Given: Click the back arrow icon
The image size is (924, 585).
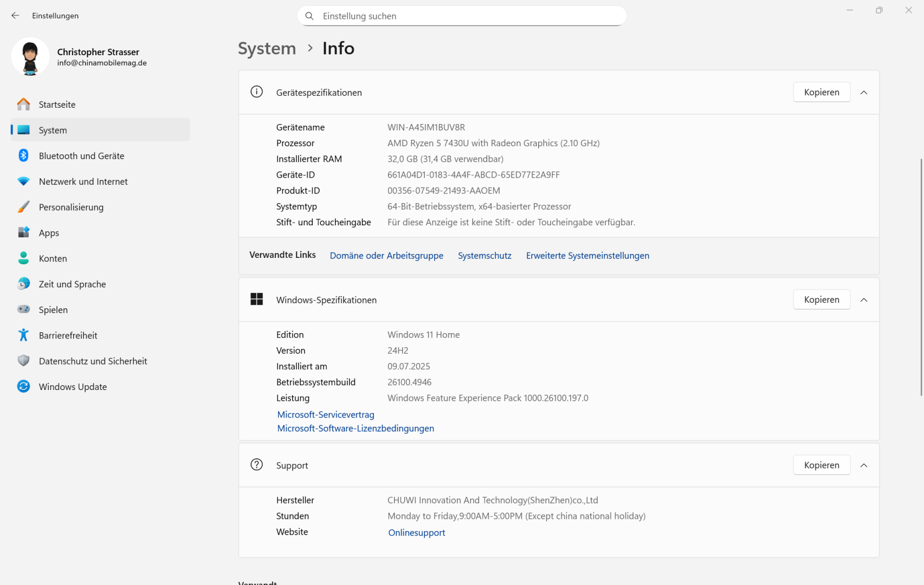Looking at the screenshot, I should tap(15, 16).
